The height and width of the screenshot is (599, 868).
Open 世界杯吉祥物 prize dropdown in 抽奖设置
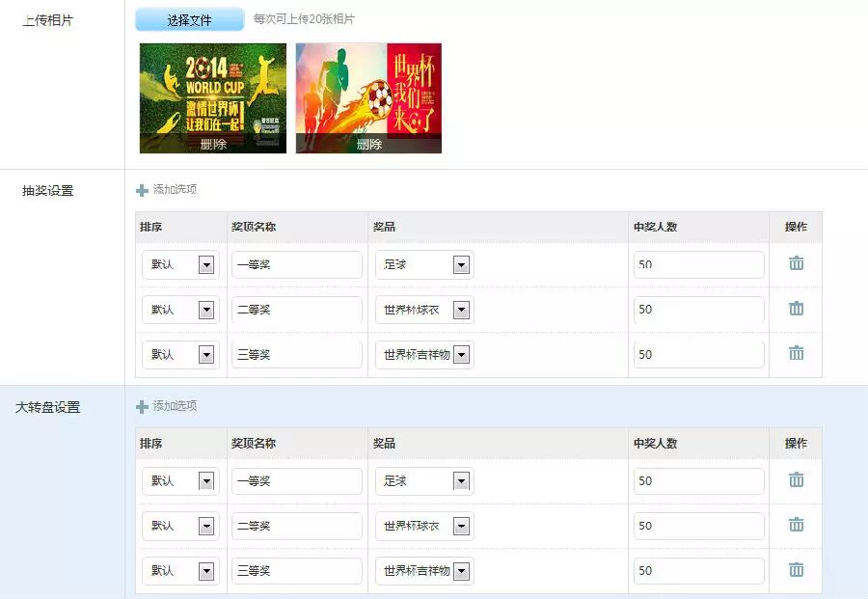click(424, 354)
